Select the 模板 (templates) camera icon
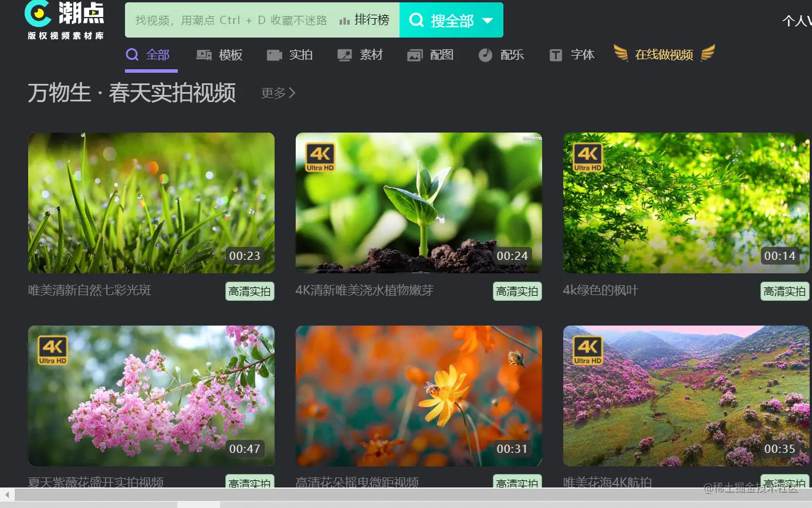Screen dimensions: 812x508 coord(204,55)
